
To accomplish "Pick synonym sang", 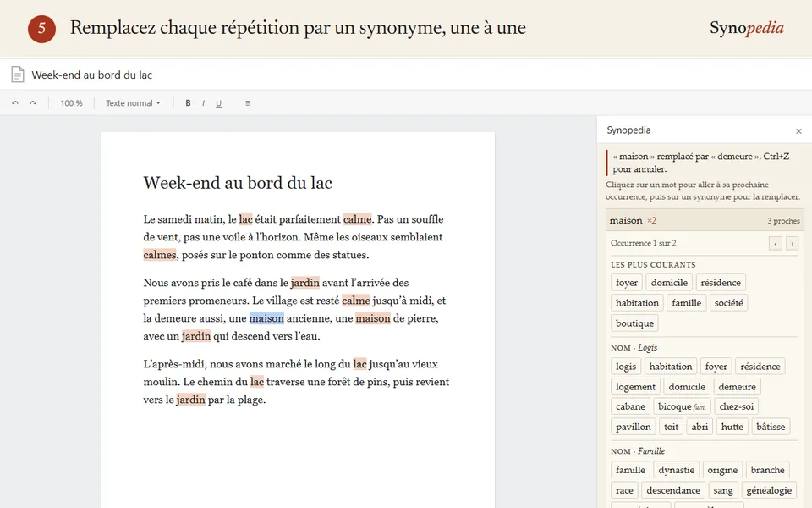I will click(x=723, y=490).
